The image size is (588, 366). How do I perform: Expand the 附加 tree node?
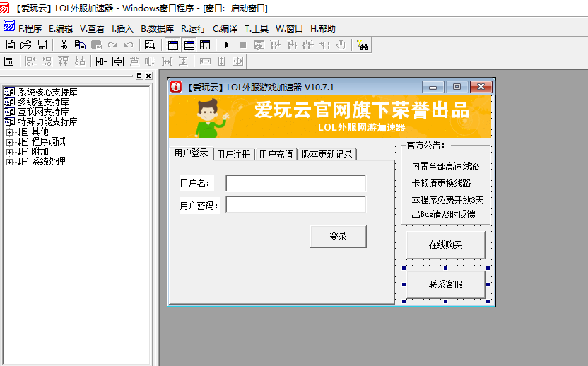pyautogui.click(x=9, y=152)
